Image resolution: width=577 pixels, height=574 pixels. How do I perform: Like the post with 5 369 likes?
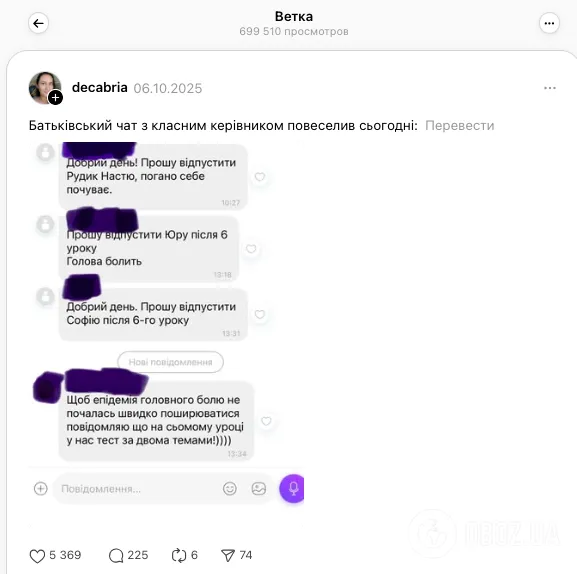point(37,556)
